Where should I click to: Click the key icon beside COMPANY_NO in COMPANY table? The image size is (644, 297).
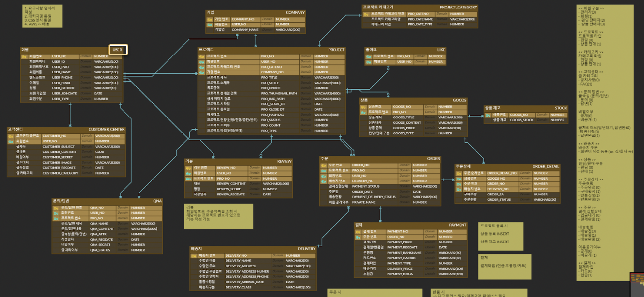[x=210, y=19]
